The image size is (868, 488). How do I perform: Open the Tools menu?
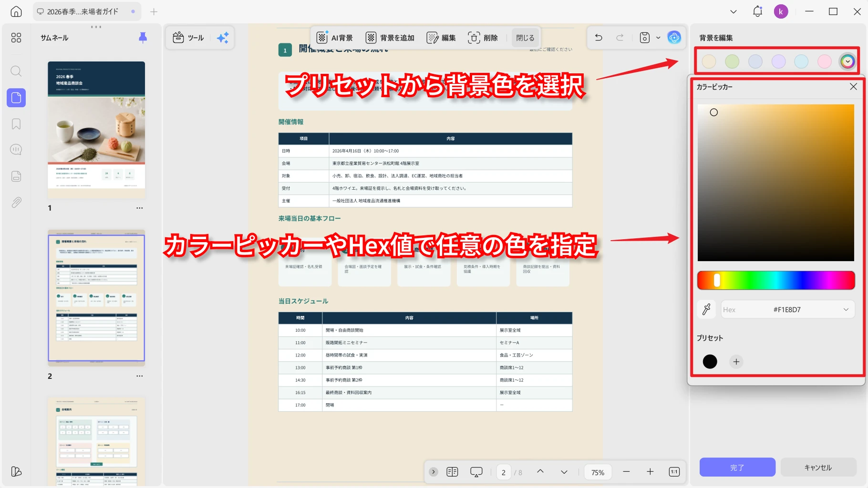point(188,38)
